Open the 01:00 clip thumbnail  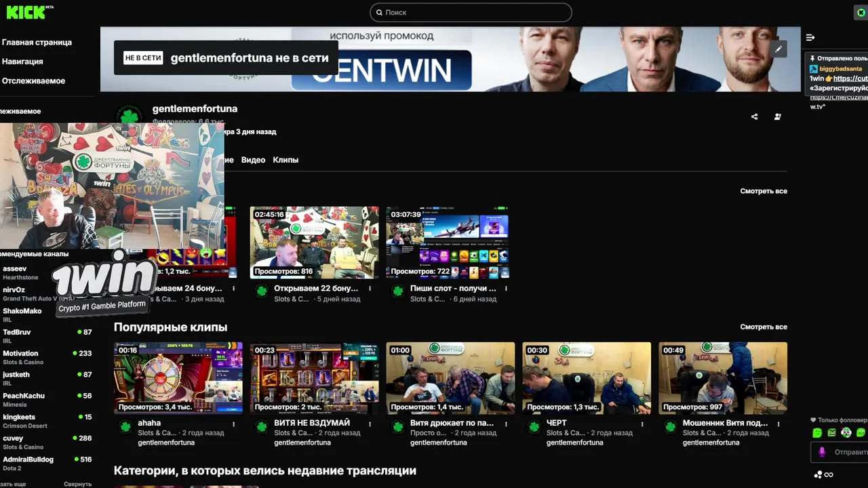pos(450,378)
